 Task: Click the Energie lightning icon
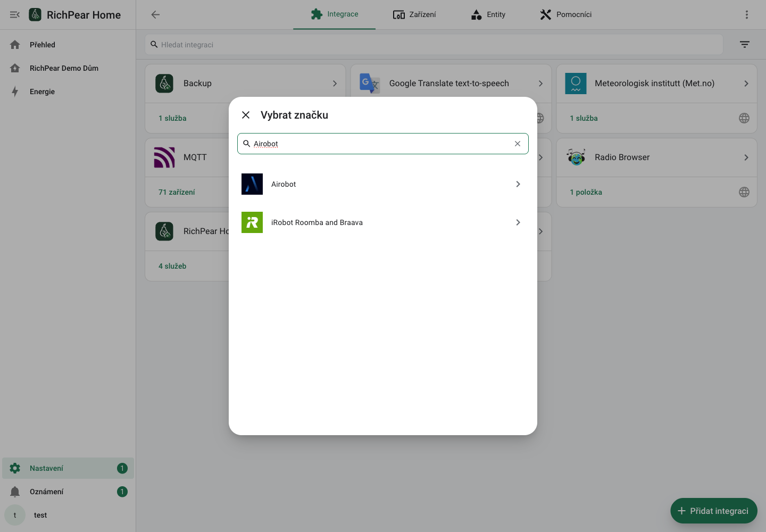click(x=15, y=92)
